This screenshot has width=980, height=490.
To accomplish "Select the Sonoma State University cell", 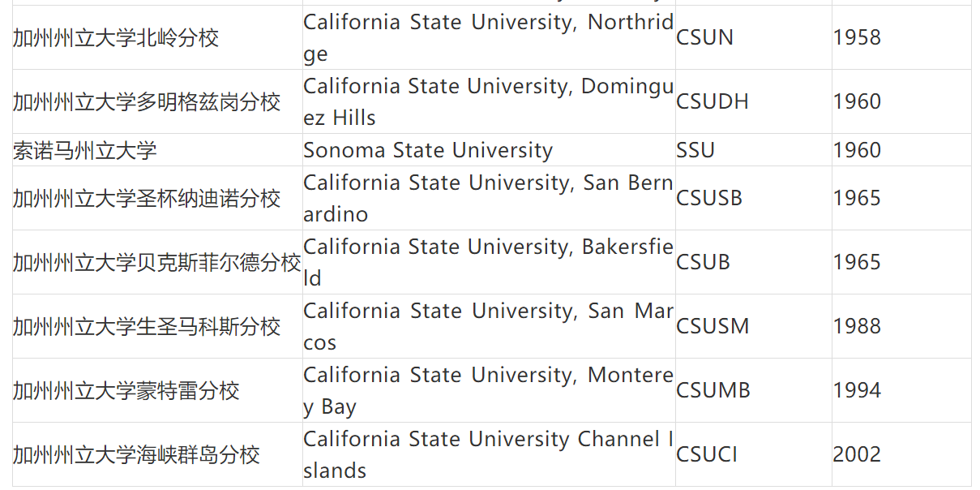I will coord(428,150).
